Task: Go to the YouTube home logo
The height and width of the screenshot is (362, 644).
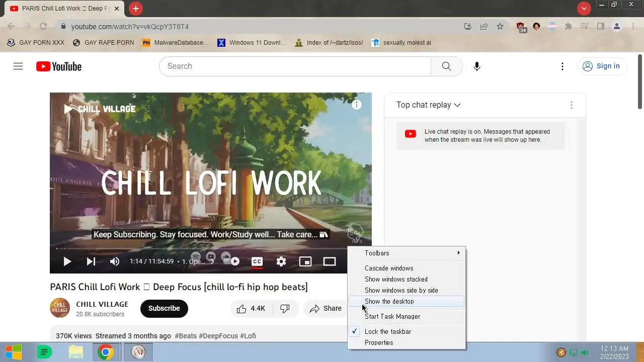Action: click(59, 66)
